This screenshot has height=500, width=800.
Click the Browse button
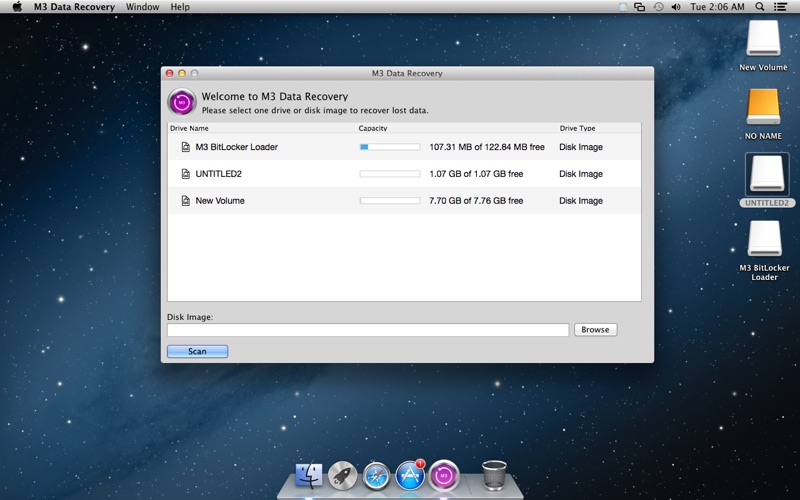pyautogui.click(x=595, y=330)
